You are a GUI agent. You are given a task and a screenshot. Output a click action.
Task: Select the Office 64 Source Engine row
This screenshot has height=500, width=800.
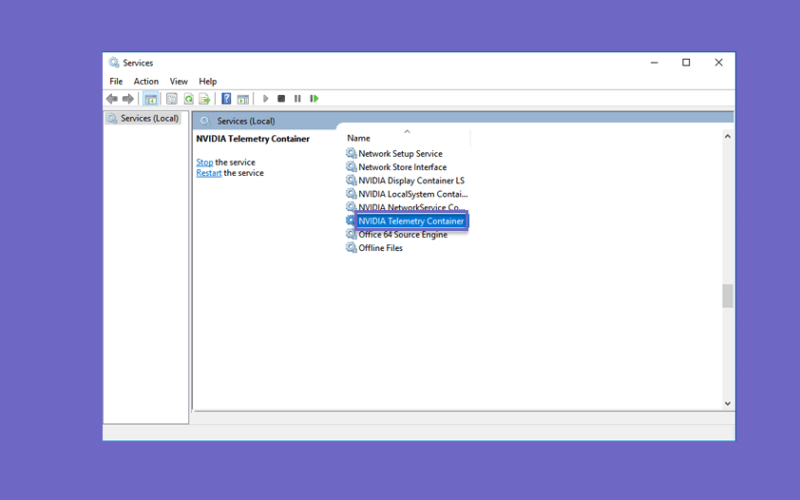[403, 235]
